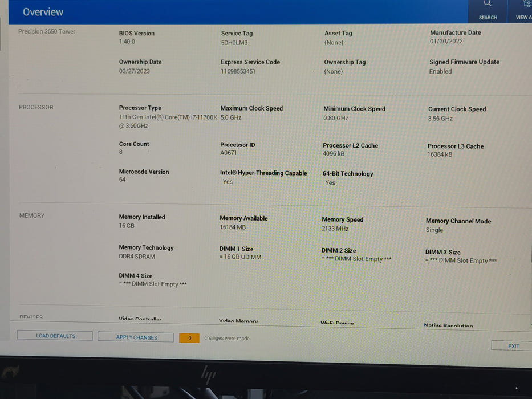Click the Hyper-Threading Capable Yes value
The image size is (532, 399).
228,181
